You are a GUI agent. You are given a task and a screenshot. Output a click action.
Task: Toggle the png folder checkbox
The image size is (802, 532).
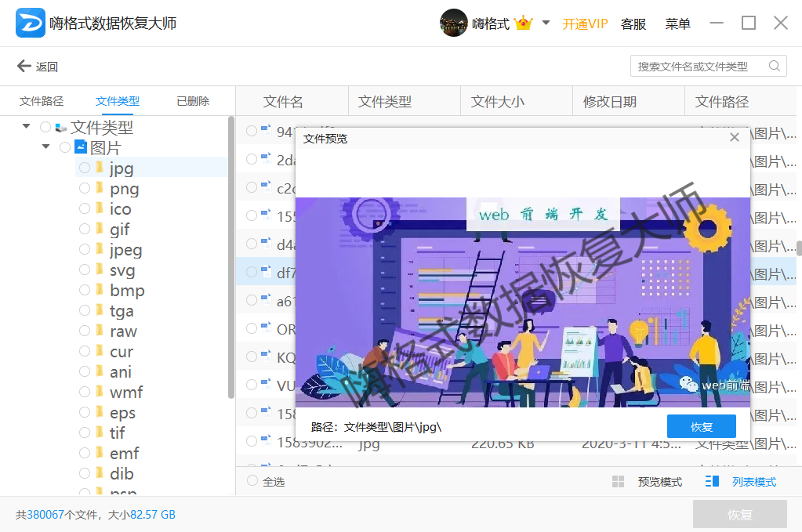click(85, 188)
